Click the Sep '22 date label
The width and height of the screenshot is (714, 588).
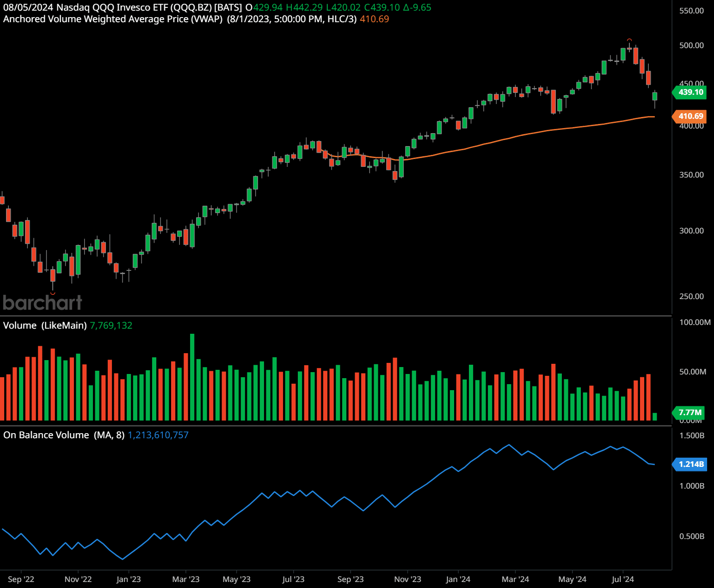click(21, 579)
